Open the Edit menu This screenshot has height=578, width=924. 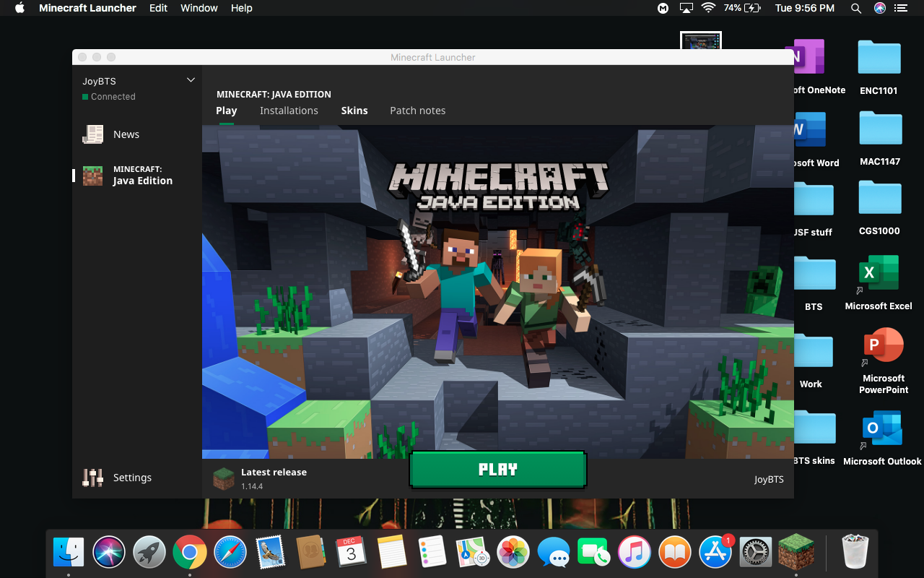[x=158, y=8]
